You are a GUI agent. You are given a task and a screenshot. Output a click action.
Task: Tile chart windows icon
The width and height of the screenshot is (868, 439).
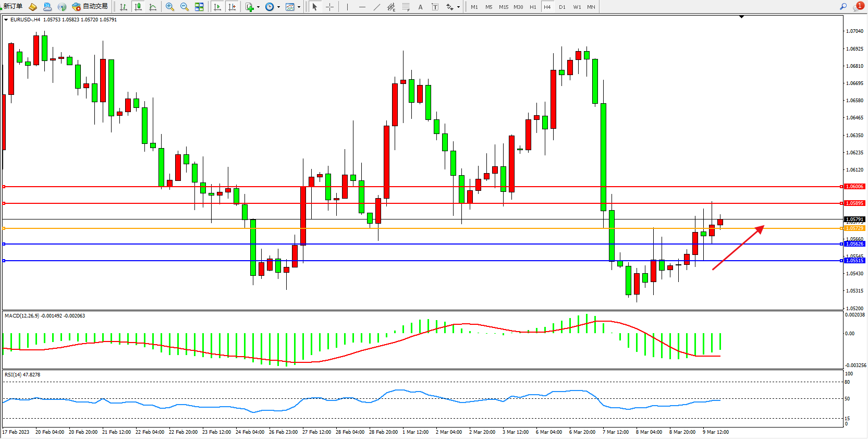pyautogui.click(x=199, y=7)
